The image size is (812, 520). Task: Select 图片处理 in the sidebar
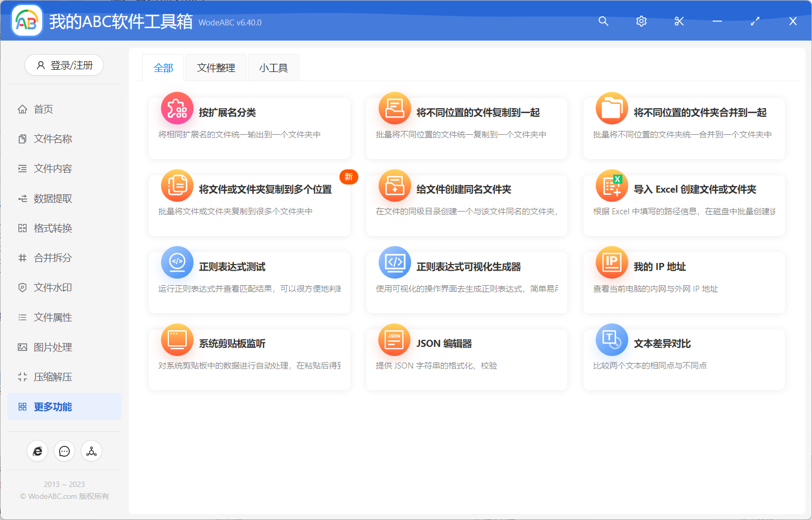click(51, 347)
